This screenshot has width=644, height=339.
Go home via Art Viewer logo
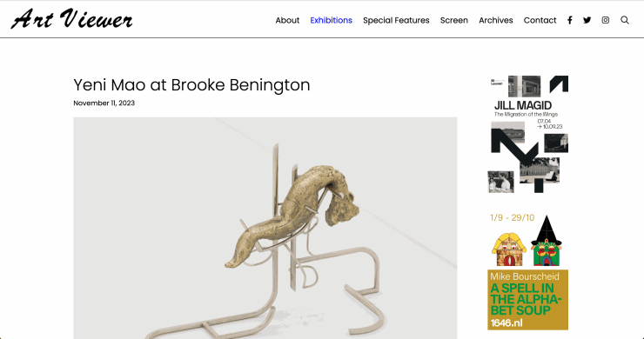(x=72, y=19)
